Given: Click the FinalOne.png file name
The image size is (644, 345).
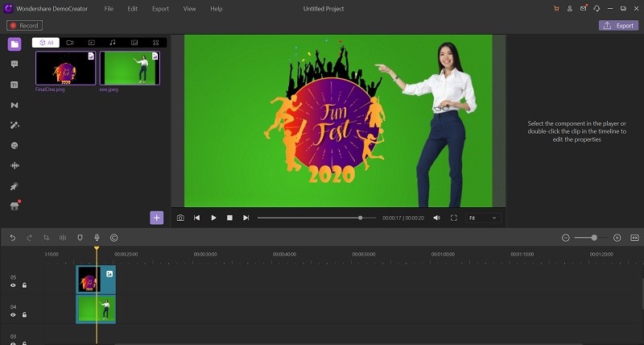Looking at the screenshot, I should 50,89.
